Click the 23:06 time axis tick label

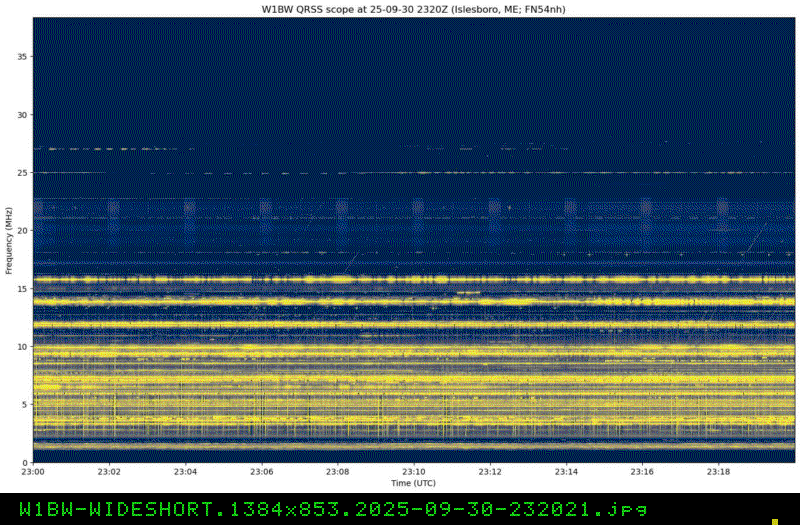[x=261, y=471]
